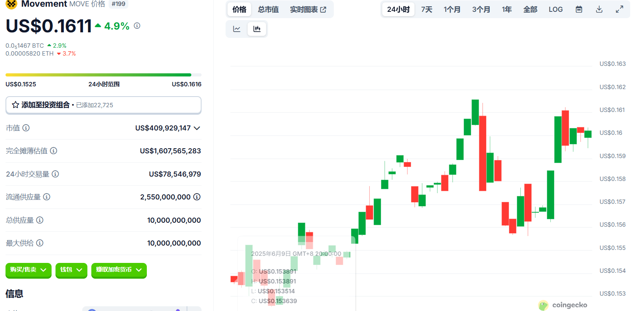Click the low price US$0.1525 label
The height and width of the screenshot is (311, 644).
point(21,84)
